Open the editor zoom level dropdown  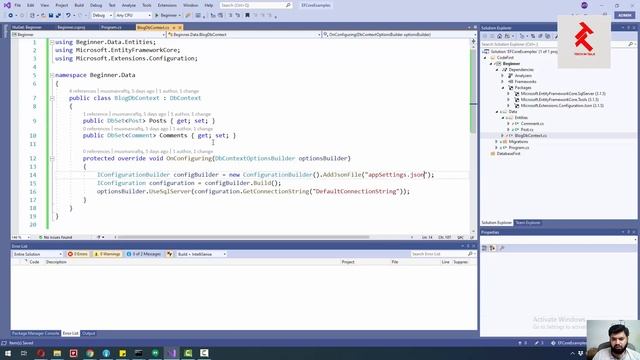coord(21,237)
